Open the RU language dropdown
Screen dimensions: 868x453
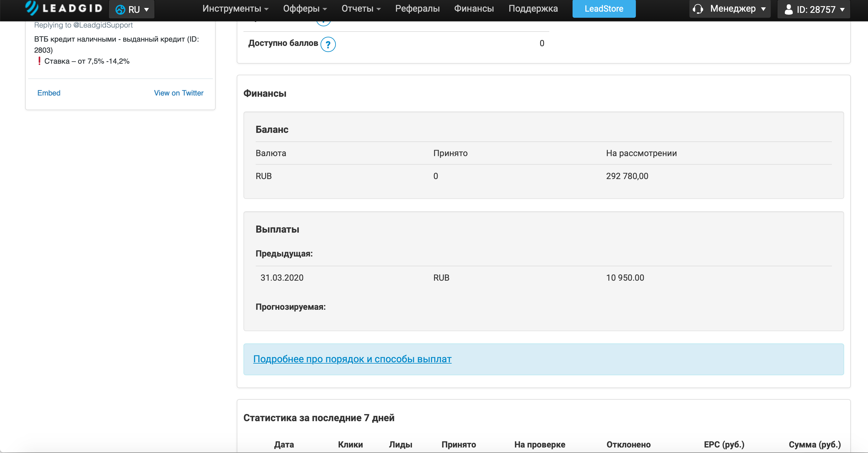[132, 9]
